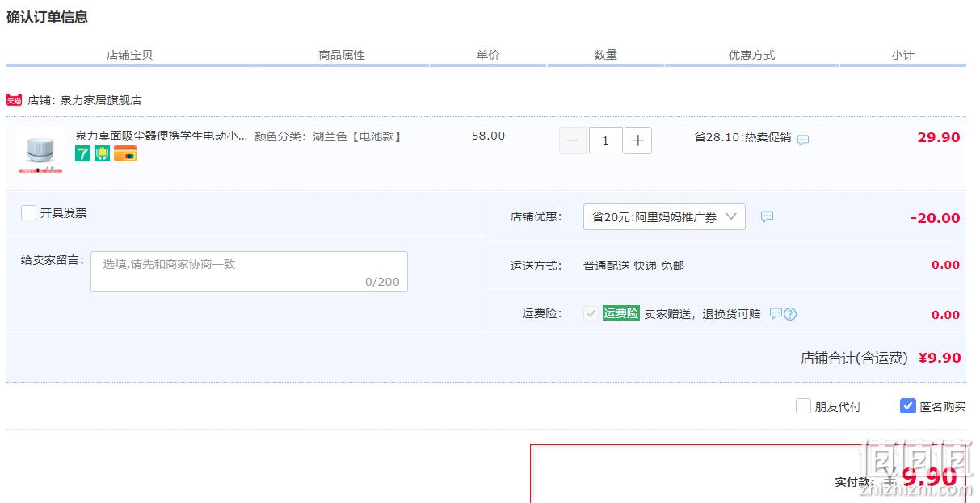Click the question mark help icon for 运费险

click(x=790, y=314)
